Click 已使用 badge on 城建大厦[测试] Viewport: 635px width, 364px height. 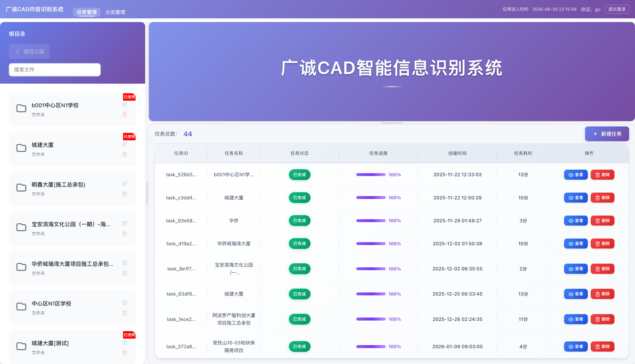click(129, 335)
